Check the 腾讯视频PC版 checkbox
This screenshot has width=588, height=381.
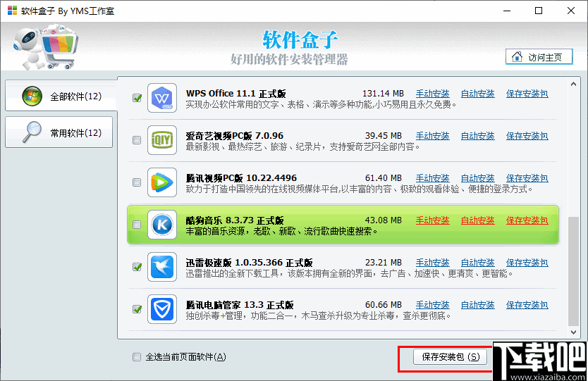tap(137, 182)
